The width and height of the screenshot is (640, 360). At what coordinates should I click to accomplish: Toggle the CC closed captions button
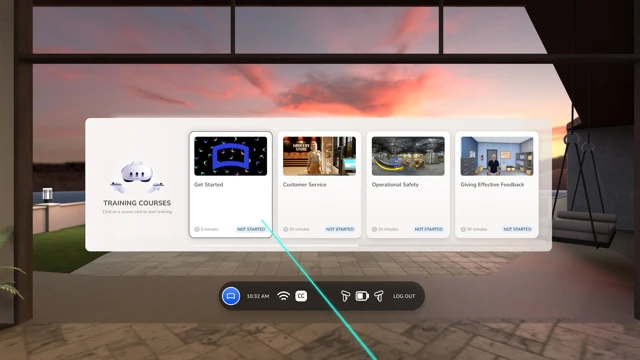click(x=301, y=296)
